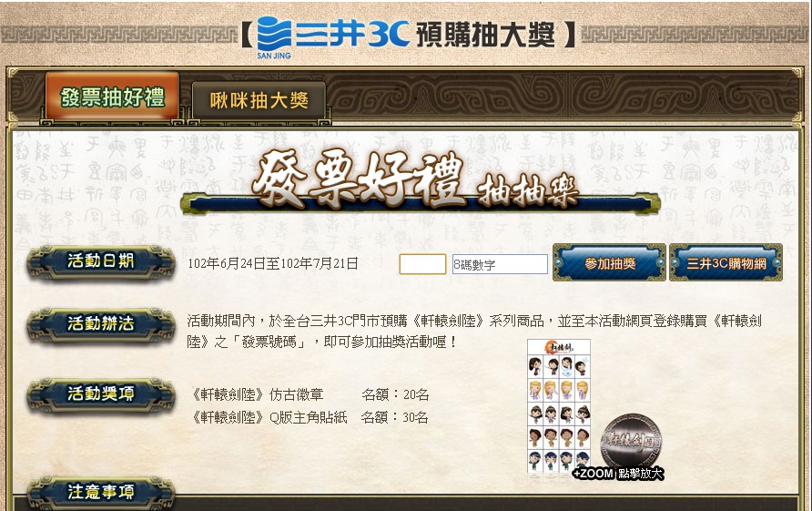The width and height of the screenshot is (812, 511).
Task: Open the 三井3C購物網 shopping site button
Action: (x=726, y=263)
